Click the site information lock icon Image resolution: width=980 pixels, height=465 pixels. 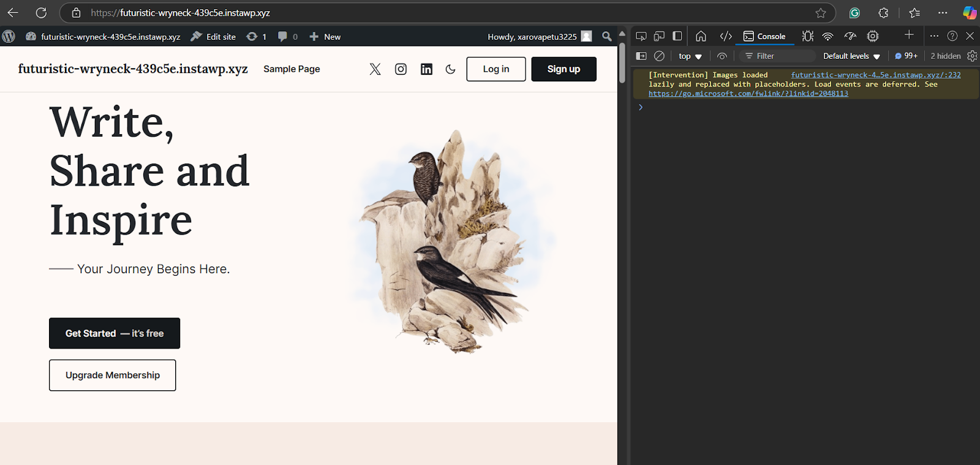click(x=76, y=12)
